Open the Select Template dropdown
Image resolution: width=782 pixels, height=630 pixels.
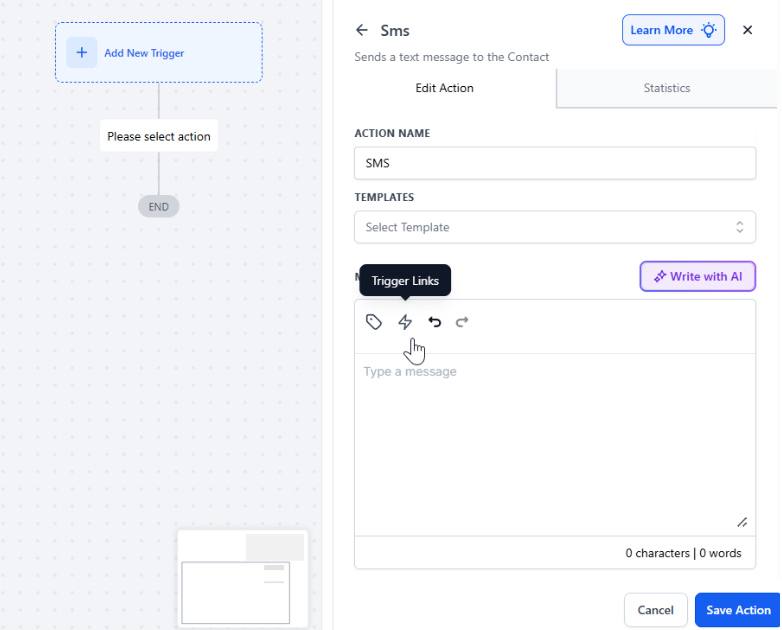(555, 227)
